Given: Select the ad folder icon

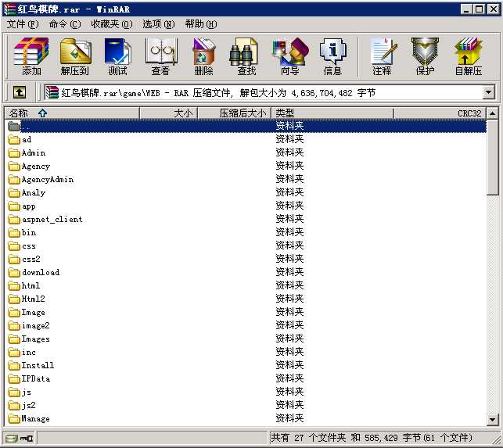Looking at the screenshot, I should [x=14, y=139].
